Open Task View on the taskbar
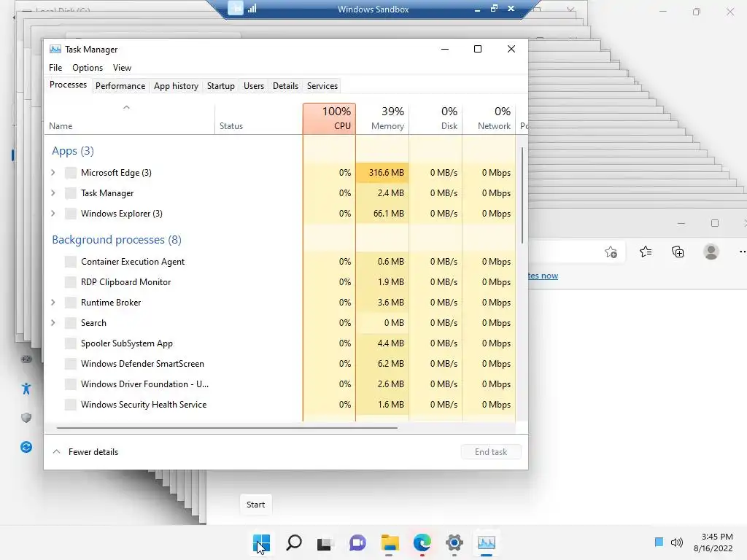This screenshot has height=560, width=747. pyautogui.click(x=325, y=543)
